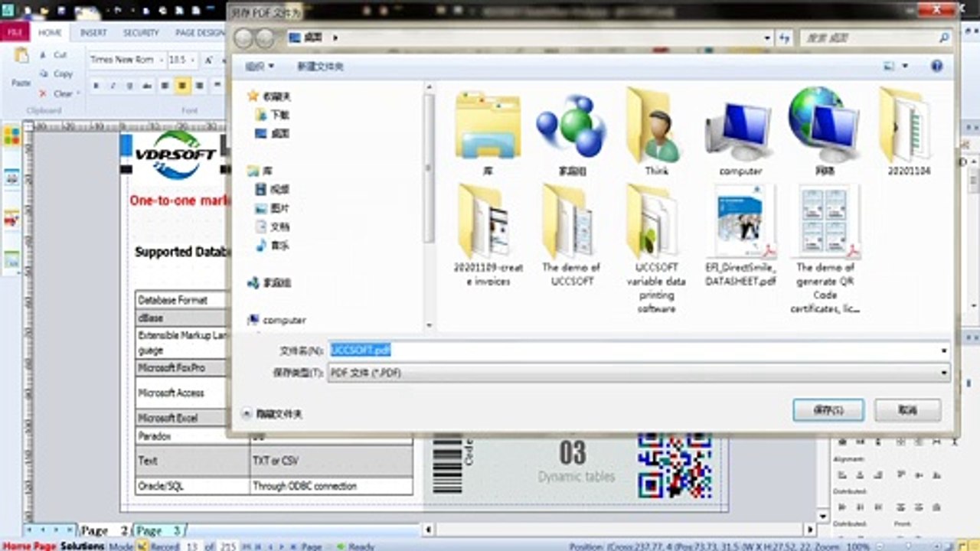Click the record number field showing 13
980x551 pixels.
click(191, 546)
